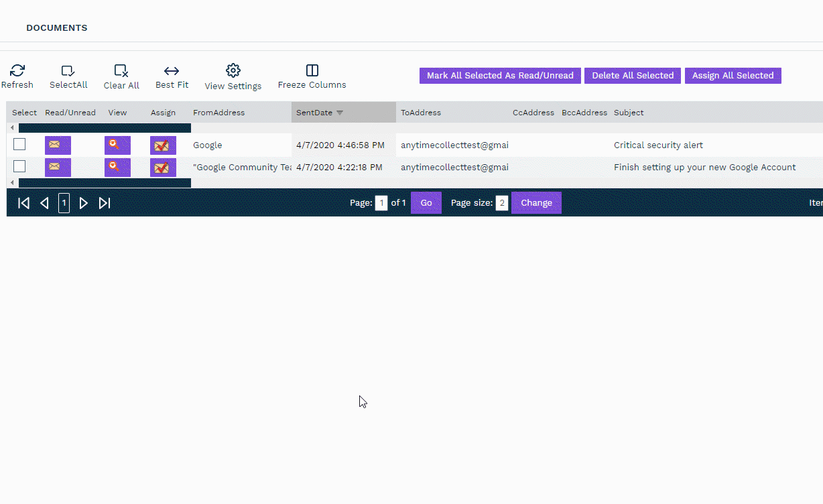Sort by the SentDate column arrow
The width and height of the screenshot is (823, 504).
[x=340, y=113]
